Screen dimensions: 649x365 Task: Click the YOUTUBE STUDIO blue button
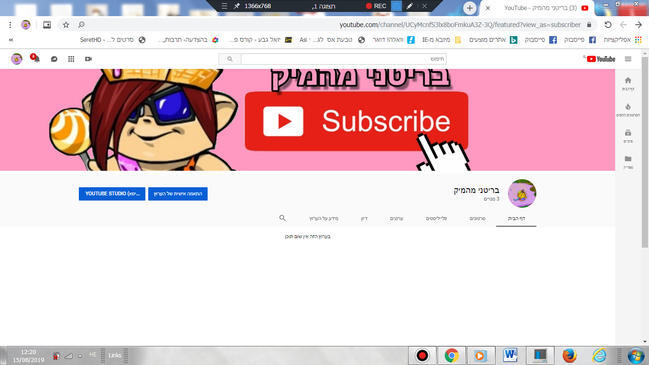[x=112, y=194]
